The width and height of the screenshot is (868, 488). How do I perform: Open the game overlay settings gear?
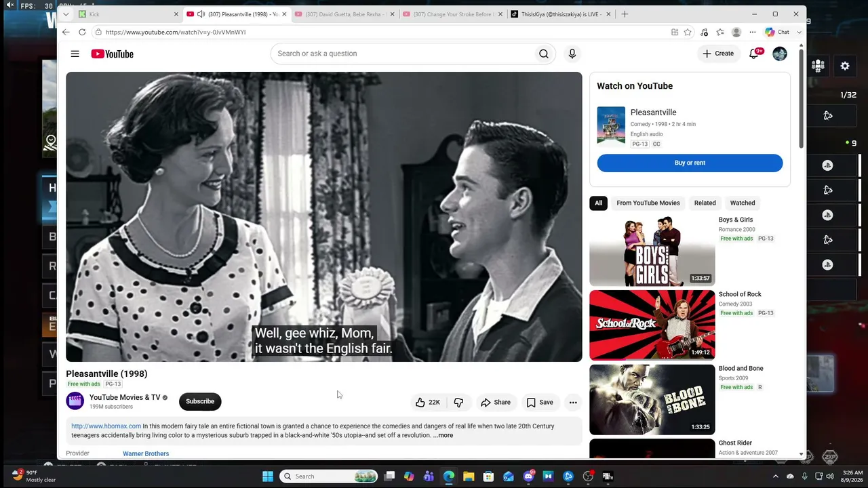[x=845, y=66]
